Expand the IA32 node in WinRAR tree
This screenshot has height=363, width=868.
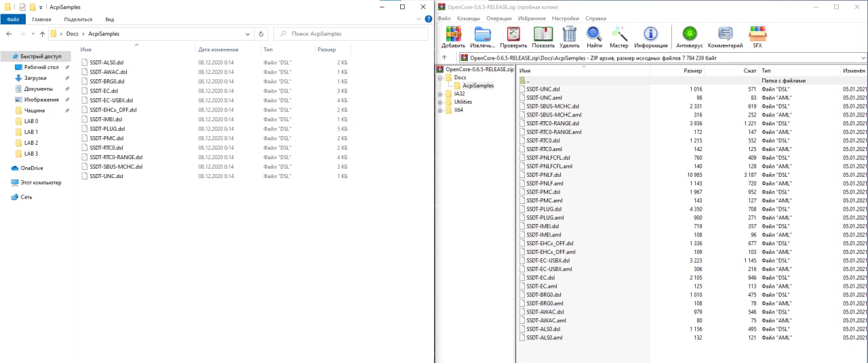(x=440, y=94)
